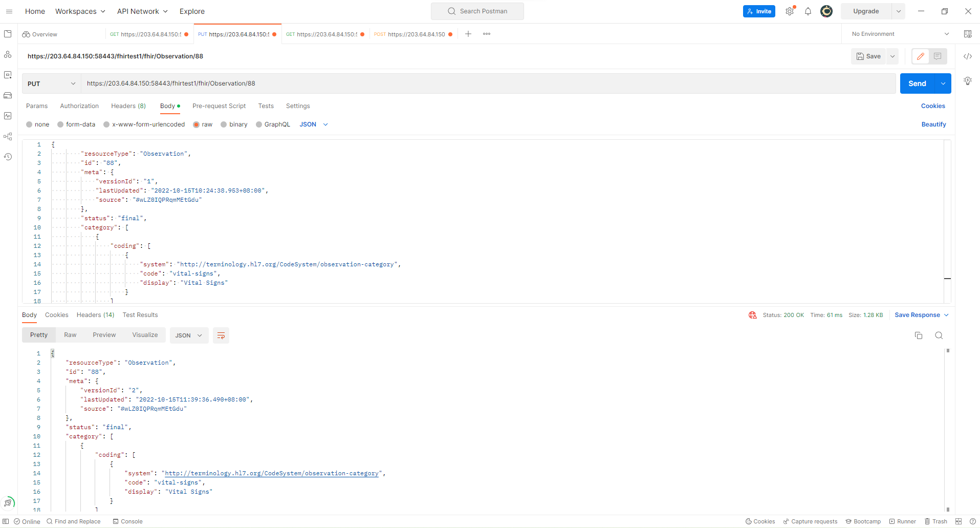Switch to the Params tab
The image size is (980, 528).
coord(37,106)
